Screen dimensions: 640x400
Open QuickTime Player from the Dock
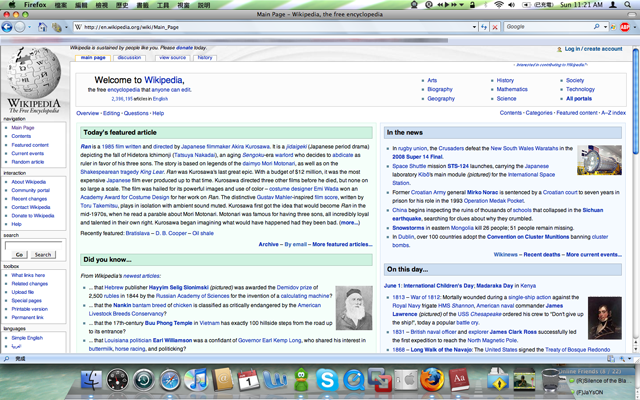click(353, 380)
